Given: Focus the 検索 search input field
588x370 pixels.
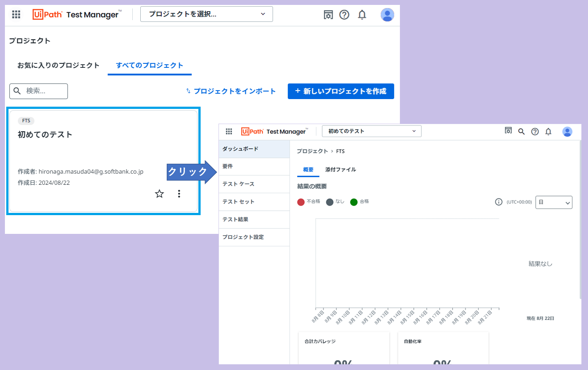Looking at the screenshot, I should (38, 91).
